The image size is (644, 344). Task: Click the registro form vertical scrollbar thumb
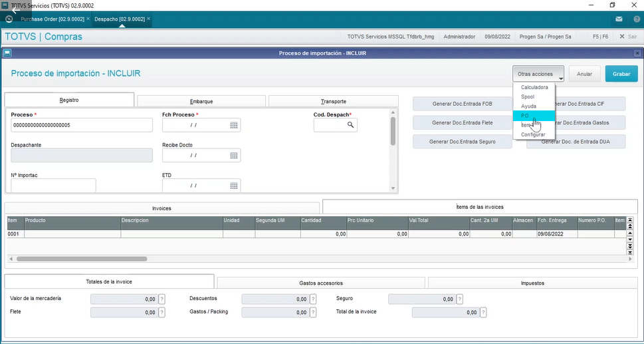coord(393,130)
